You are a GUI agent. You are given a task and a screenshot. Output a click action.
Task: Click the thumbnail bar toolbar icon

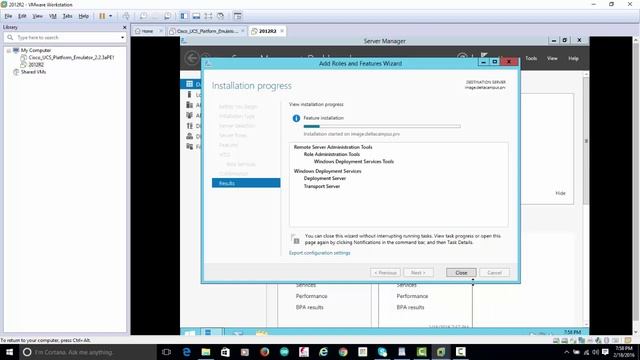click(x=196, y=16)
